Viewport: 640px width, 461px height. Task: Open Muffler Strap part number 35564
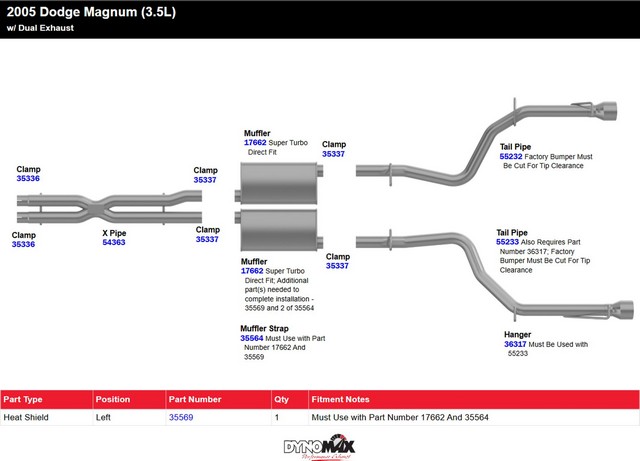coord(251,338)
